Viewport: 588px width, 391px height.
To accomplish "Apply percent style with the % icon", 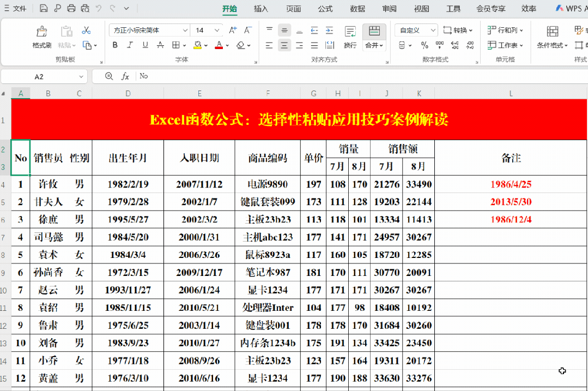I will 425,45.
